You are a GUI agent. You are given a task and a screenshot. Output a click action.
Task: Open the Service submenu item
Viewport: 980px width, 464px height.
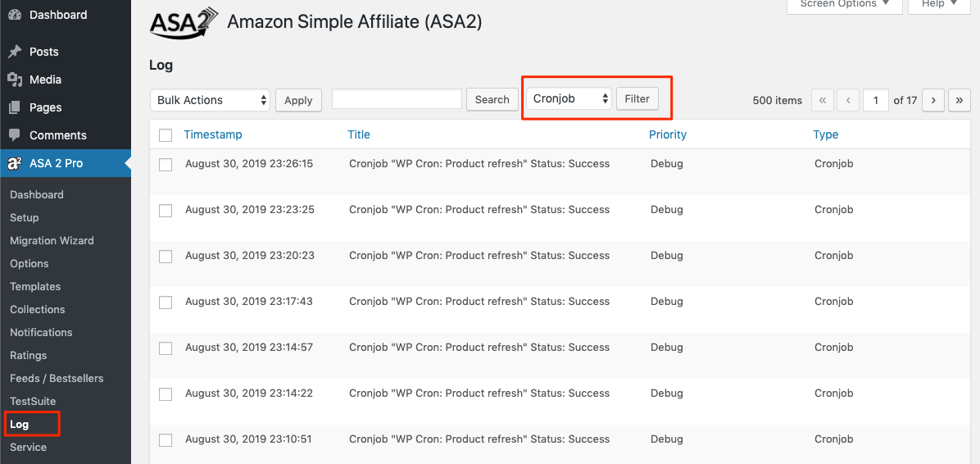pyautogui.click(x=28, y=447)
